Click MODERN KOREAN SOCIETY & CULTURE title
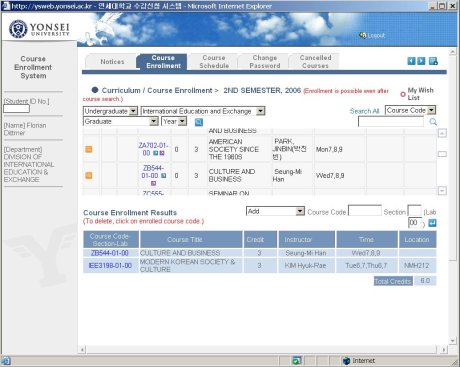This screenshot has height=367, width=460. click(187, 266)
